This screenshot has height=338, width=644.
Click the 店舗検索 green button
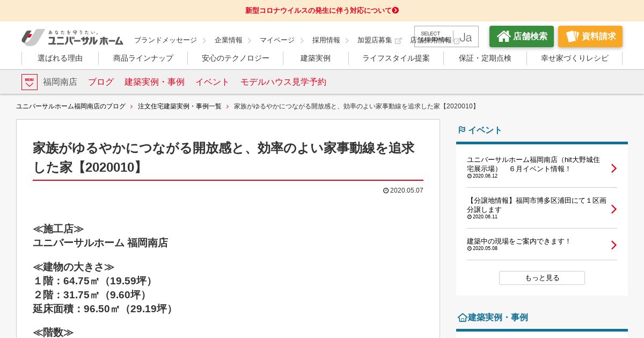[522, 36]
